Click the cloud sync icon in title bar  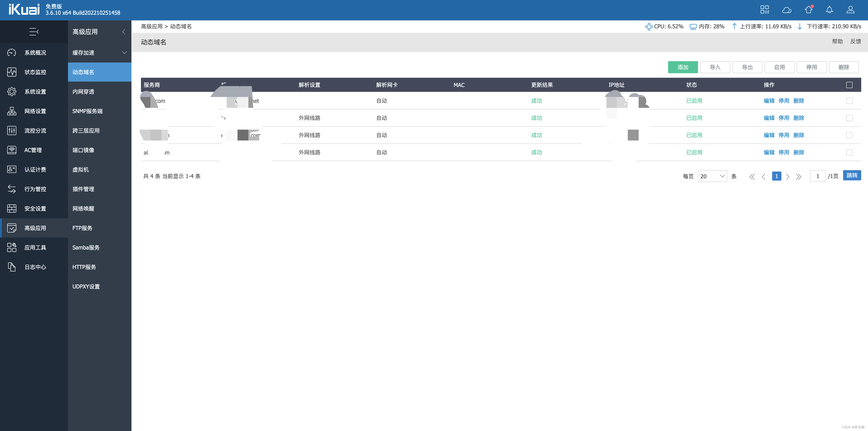coord(787,10)
